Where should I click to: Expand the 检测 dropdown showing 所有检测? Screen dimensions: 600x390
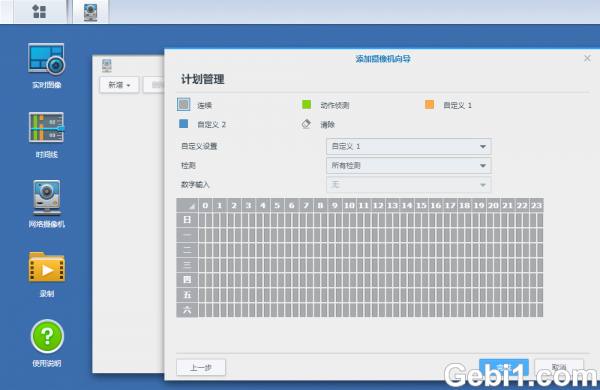point(409,165)
